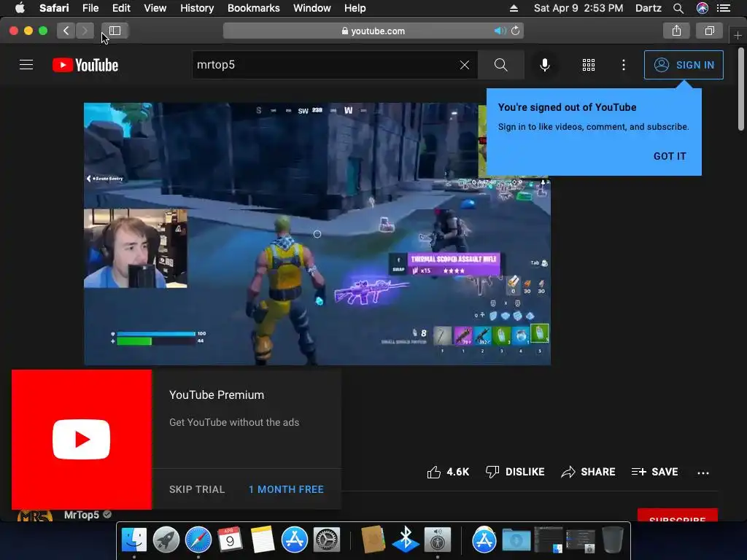Open the Bookmarks menu
Image resolution: width=747 pixels, height=560 pixels.
[253, 8]
